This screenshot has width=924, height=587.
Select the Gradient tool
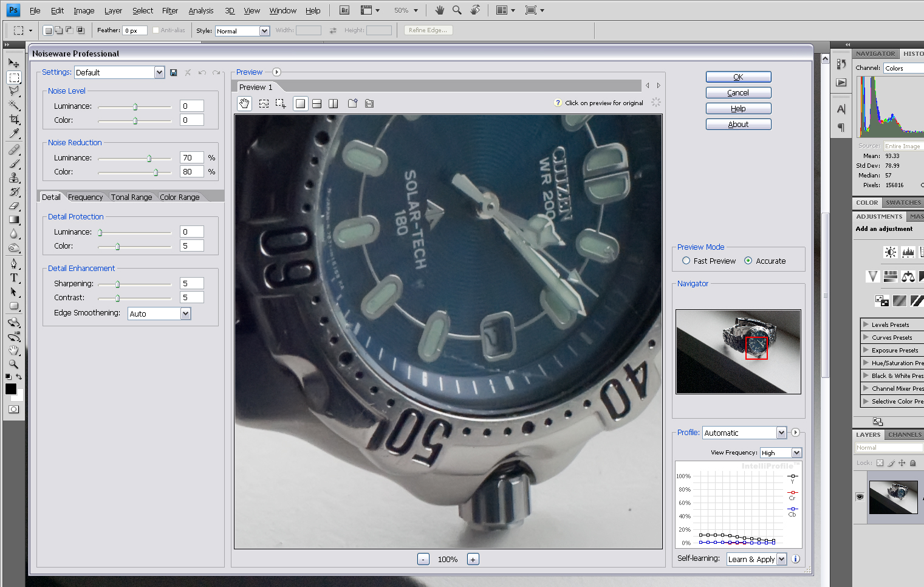[14, 219]
